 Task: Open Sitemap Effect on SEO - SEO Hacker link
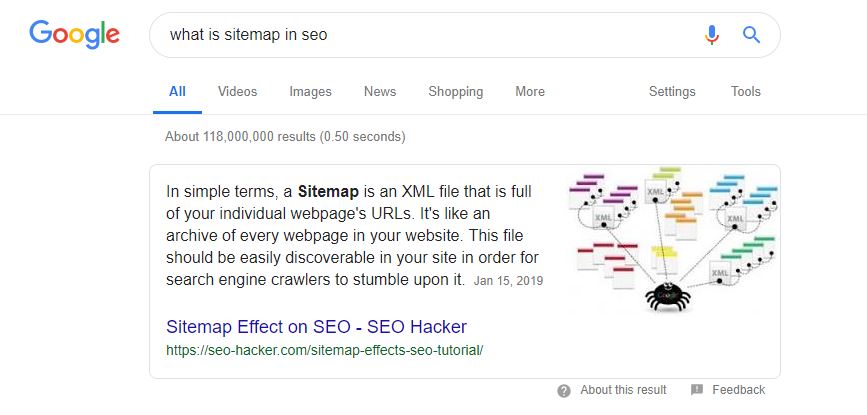316,327
